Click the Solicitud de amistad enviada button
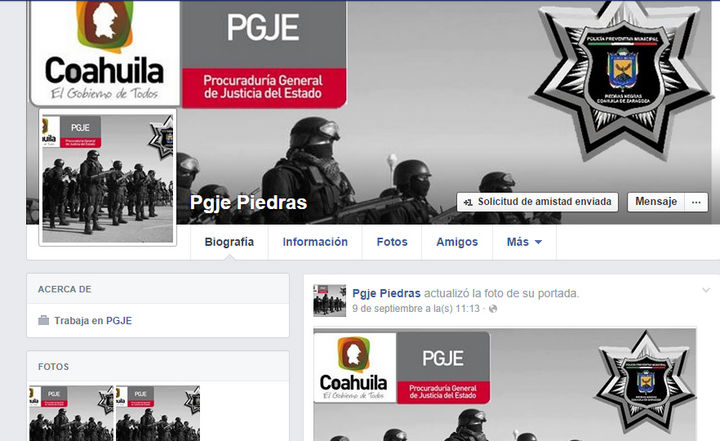This screenshot has height=441, width=720. point(537,202)
